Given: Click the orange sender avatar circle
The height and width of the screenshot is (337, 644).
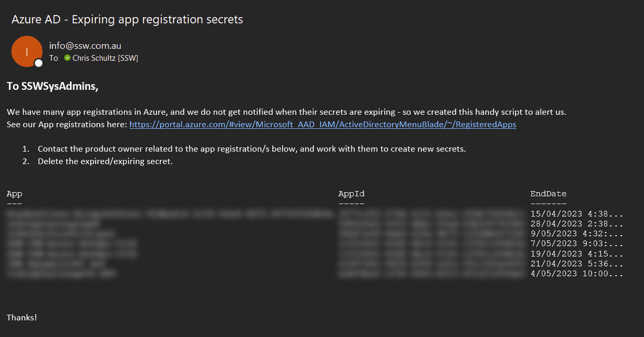Looking at the screenshot, I should click(x=26, y=51).
